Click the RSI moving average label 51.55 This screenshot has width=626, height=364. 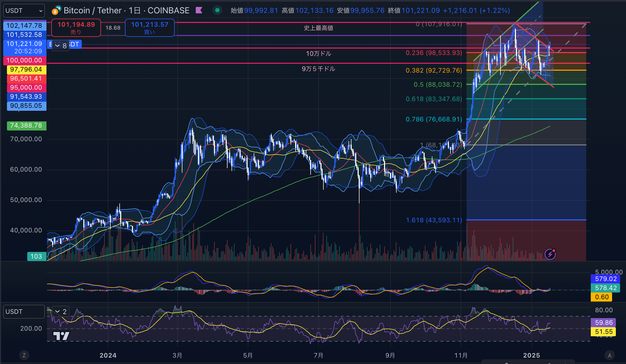coord(603,332)
